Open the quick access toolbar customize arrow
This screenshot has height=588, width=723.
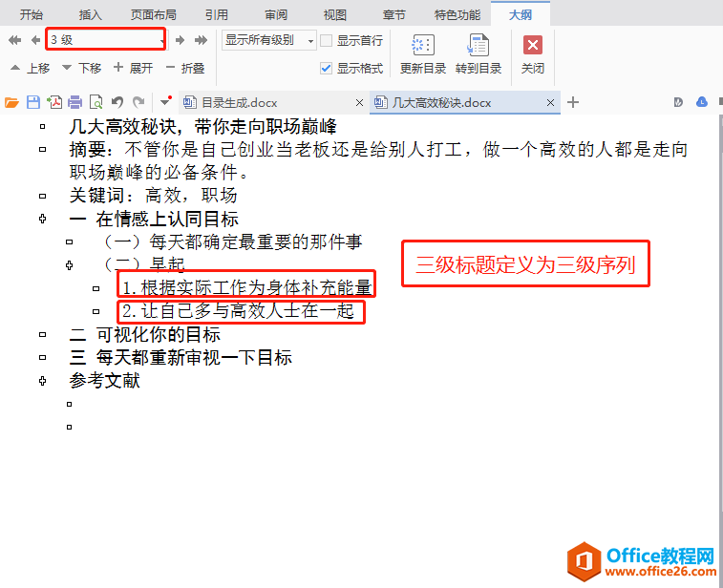click(x=165, y=101)
